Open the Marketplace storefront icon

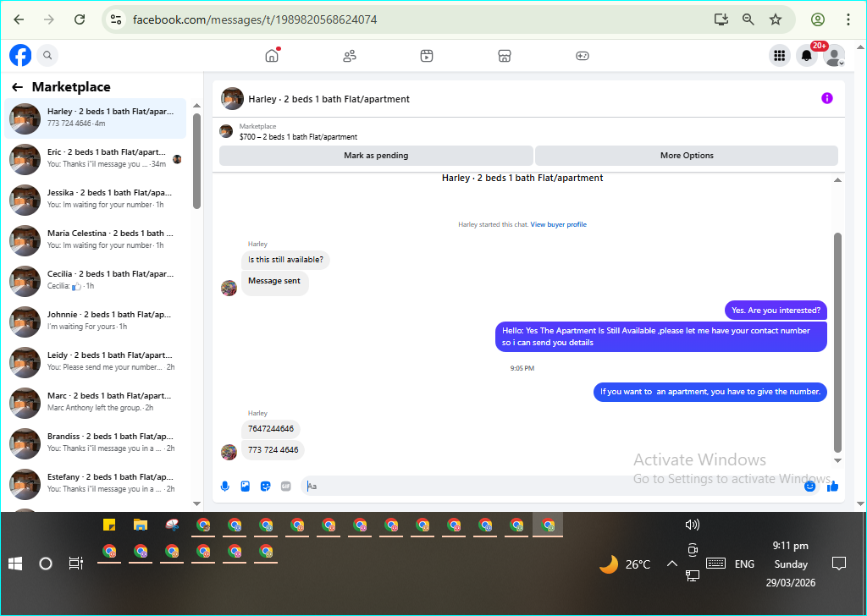505,56
